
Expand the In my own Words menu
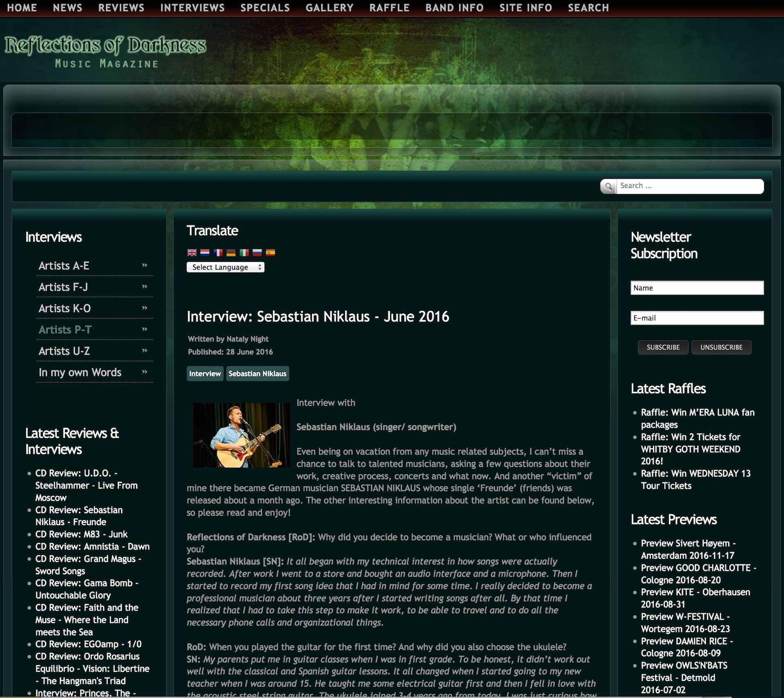(95, 372)
